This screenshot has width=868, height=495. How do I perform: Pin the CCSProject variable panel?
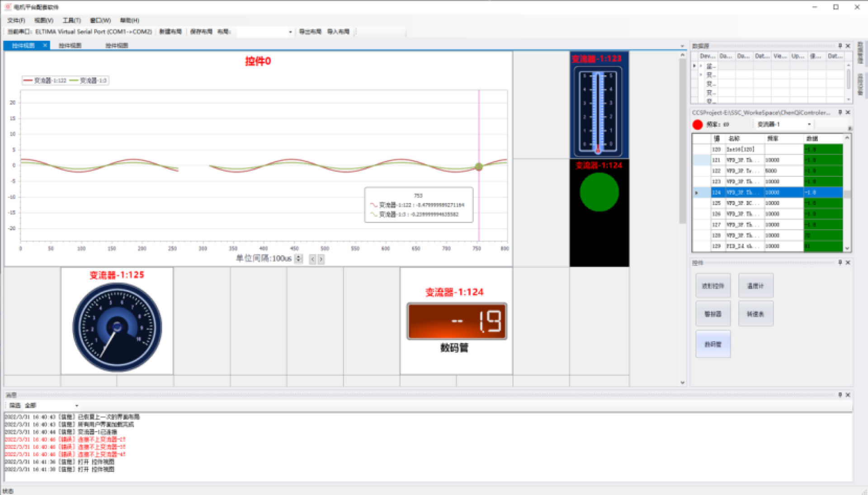[840, 112]
